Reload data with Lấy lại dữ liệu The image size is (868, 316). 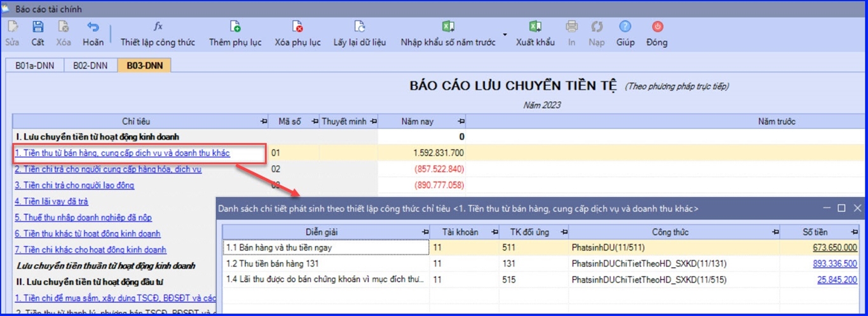click(x=360, y=34)
